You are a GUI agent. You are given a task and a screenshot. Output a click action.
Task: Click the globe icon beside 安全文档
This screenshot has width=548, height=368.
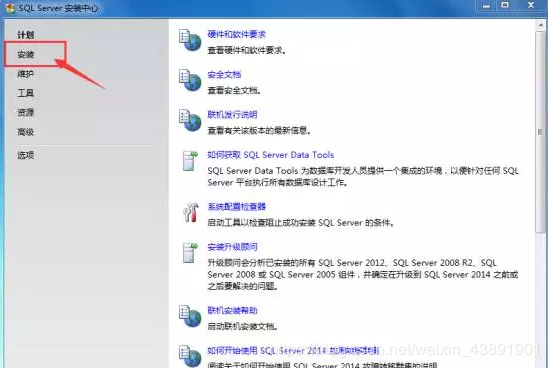point(190,80)
